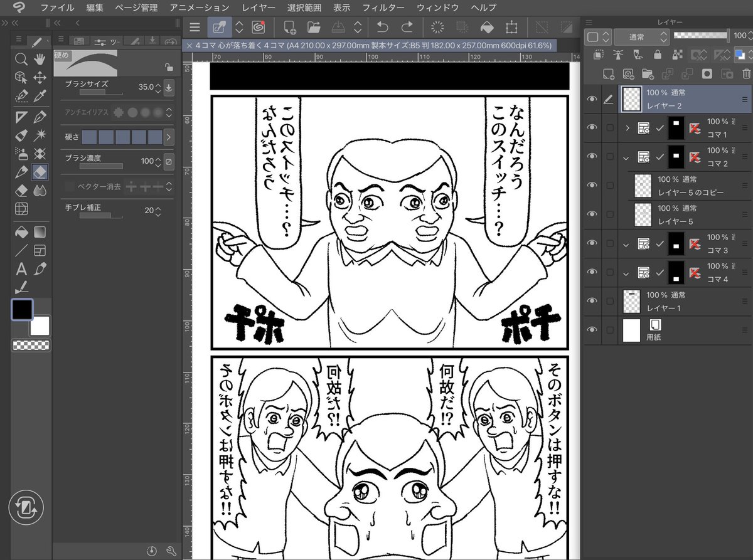
Task: Add new raster layer icon
Action: point(608,74)
